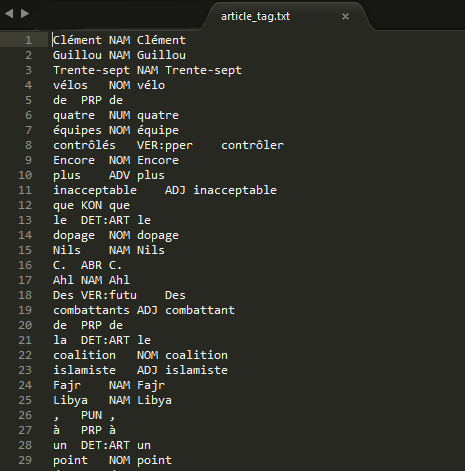The image size is (465, 471).
Task: Select the article_tag.txt tab
Action: click(x=255, y=16)
